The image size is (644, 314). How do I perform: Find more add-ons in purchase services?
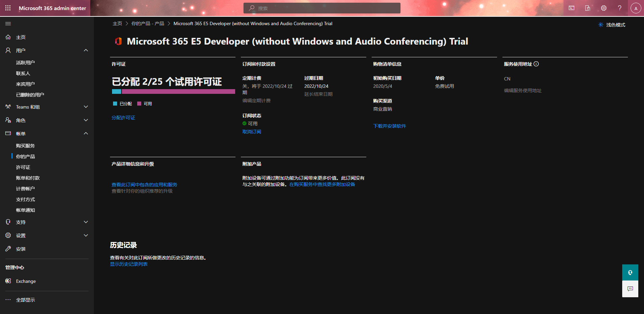[x=322, y=184]
